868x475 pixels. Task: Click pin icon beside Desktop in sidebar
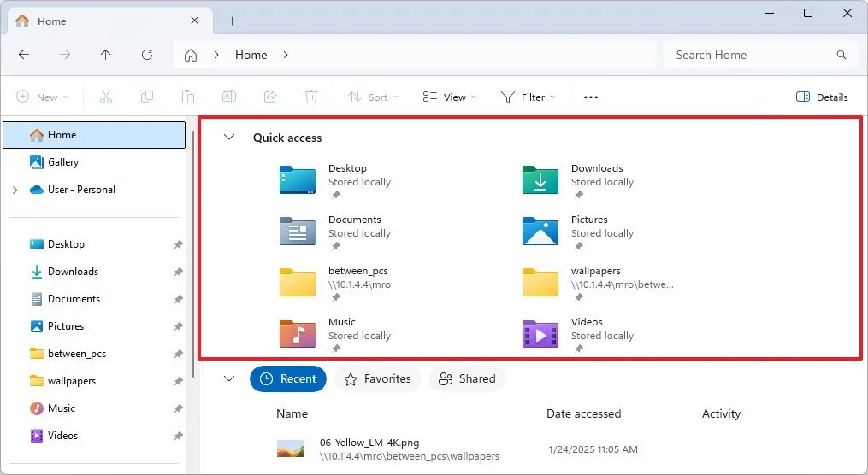click(x=178, y=244)
